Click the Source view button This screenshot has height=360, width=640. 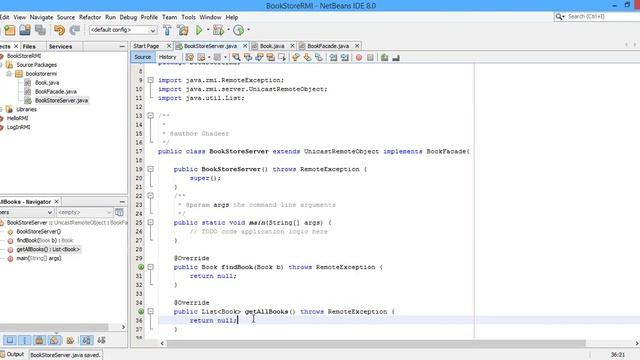[x=142, y=57]
